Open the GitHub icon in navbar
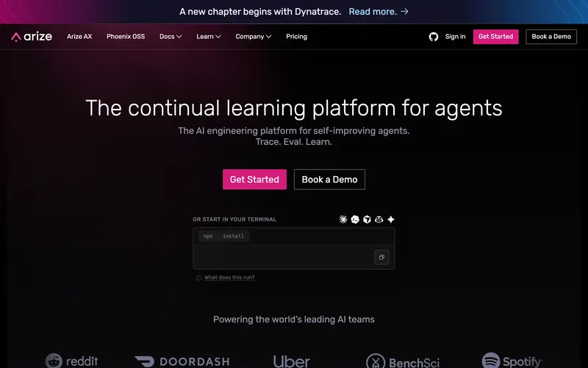Viewport: 588px width, 368px height. pyautogui.click(x=434, y=36)
